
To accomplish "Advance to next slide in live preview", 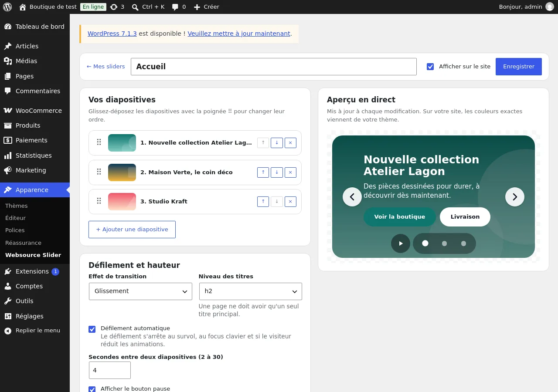I will 515,197.
